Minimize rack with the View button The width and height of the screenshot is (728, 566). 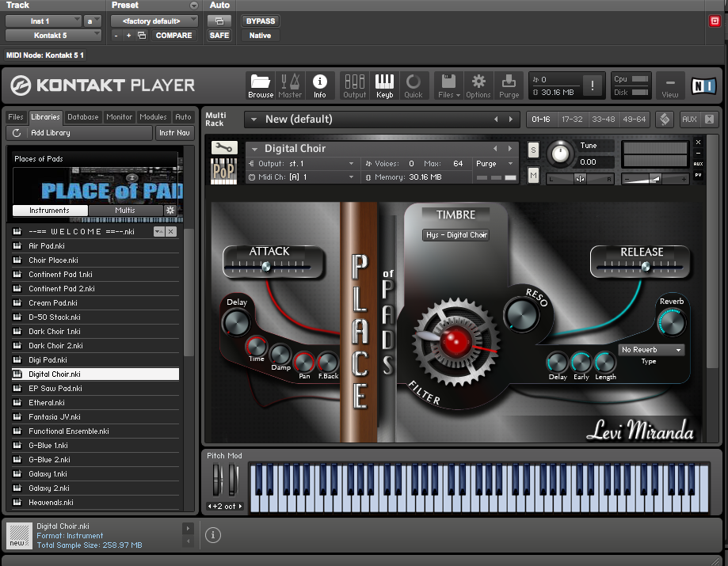pyautogui.click(x=670, y=85)
